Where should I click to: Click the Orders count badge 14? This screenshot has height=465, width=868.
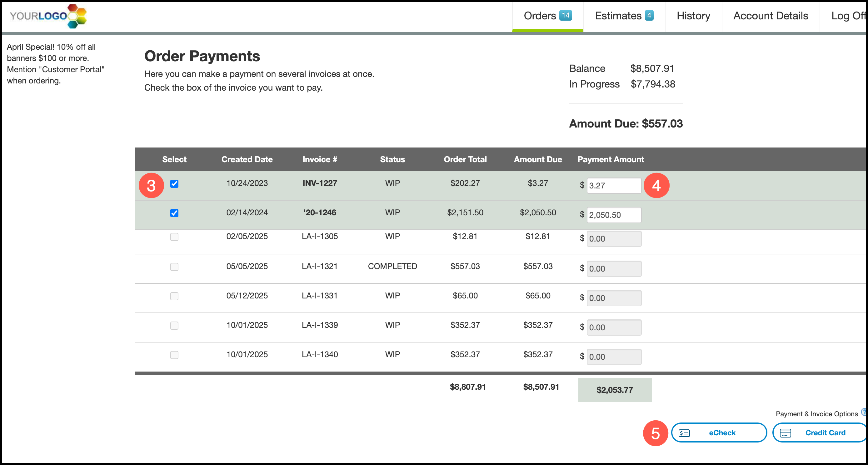(x=566, y=15)
